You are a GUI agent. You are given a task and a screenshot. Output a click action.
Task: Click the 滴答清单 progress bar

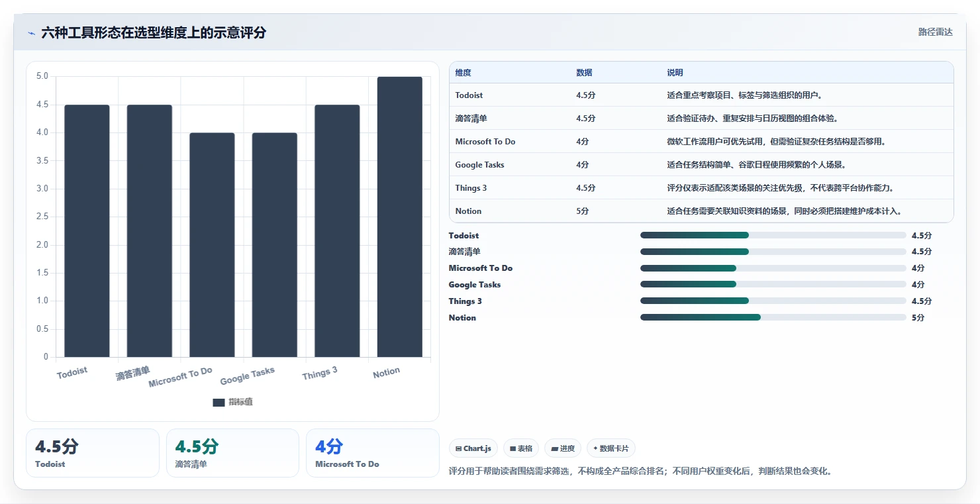(x=773, y=252)
